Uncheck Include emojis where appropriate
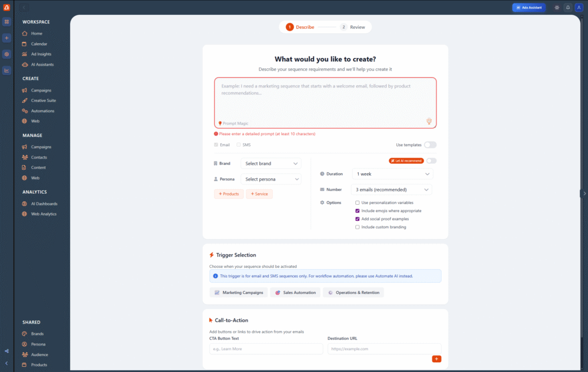Image resolution: width=588 pixels, height=372 pixels. coord(357,211)
